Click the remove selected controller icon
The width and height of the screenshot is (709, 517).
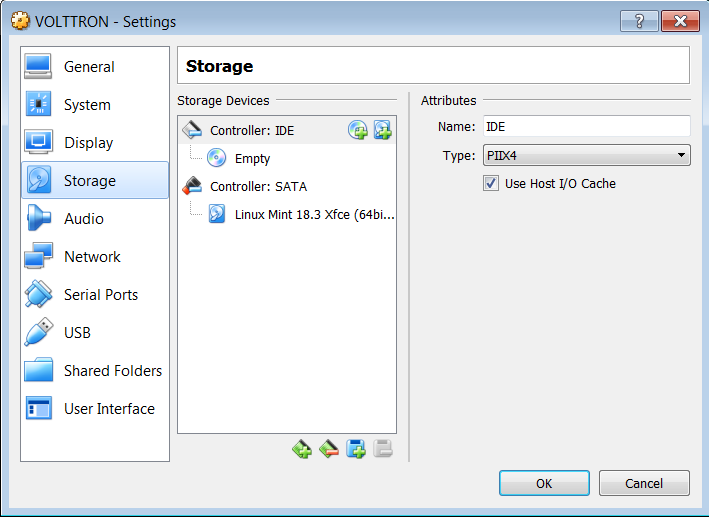tap(329, 449)
